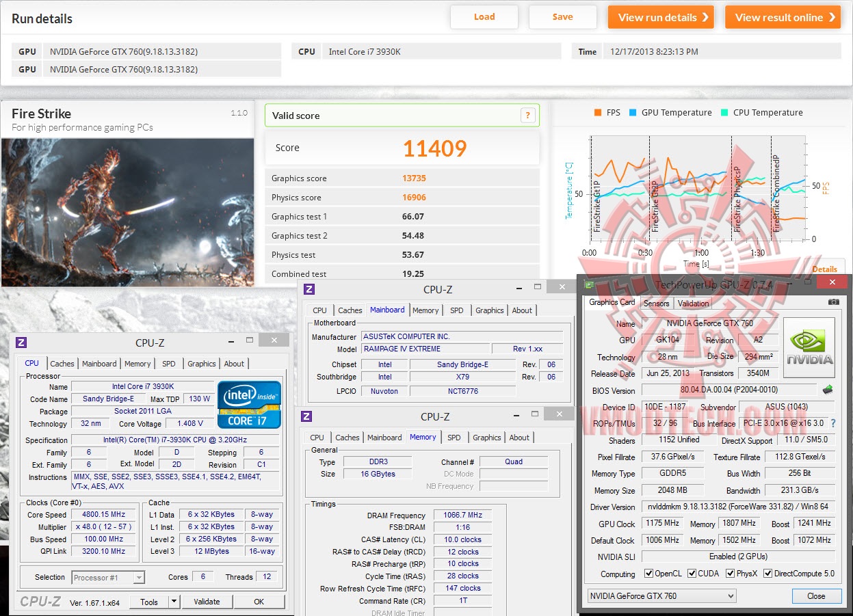853x616 pixels.
Task: Click the Valid score help question mark
Action: pos(527,116)
